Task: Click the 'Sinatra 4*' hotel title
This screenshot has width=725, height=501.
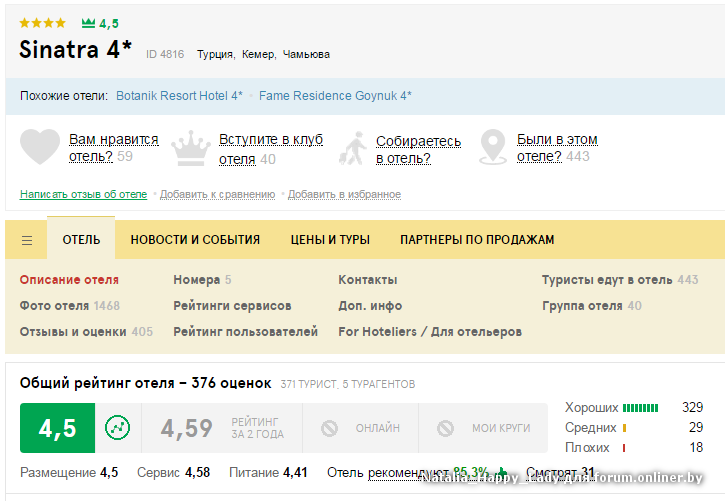Action: [x=75, y=49]
